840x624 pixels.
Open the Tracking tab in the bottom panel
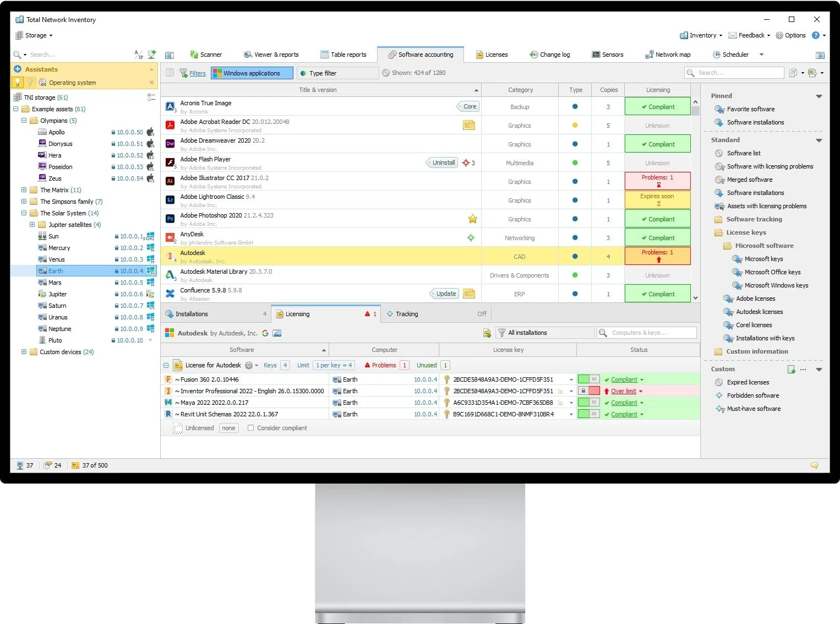click(x=407, y=313)
